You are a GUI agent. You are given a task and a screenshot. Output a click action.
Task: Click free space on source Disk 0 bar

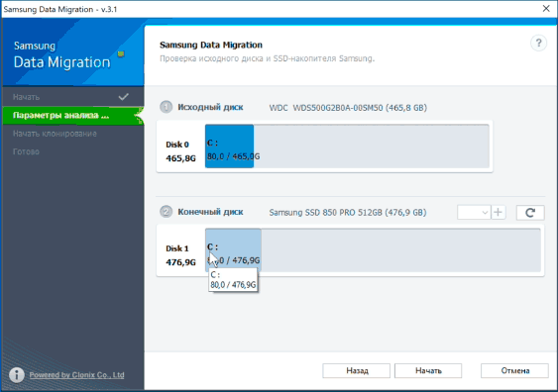point(371,147)
